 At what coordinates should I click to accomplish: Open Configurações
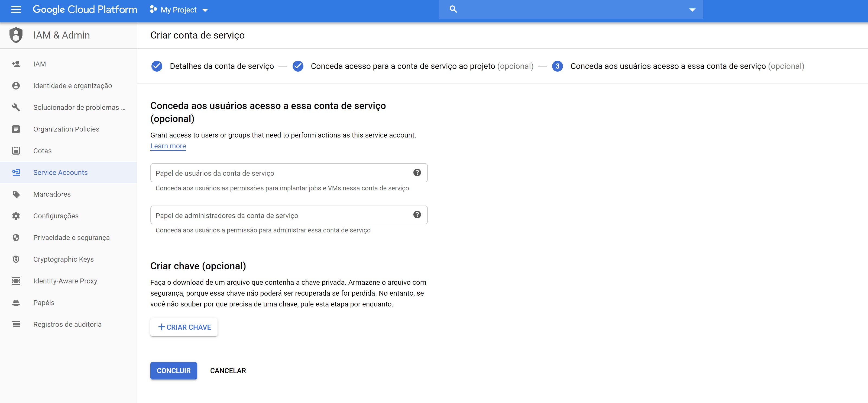pos(68,216)
